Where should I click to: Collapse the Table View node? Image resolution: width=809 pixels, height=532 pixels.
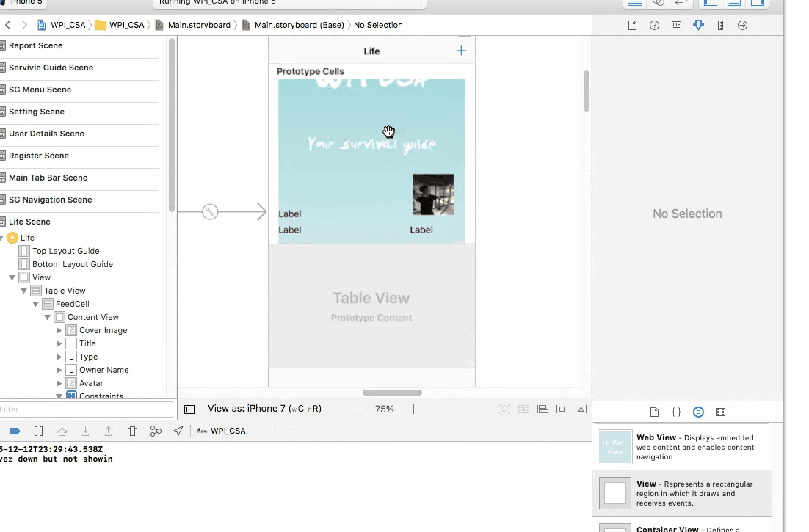[23, 291]
